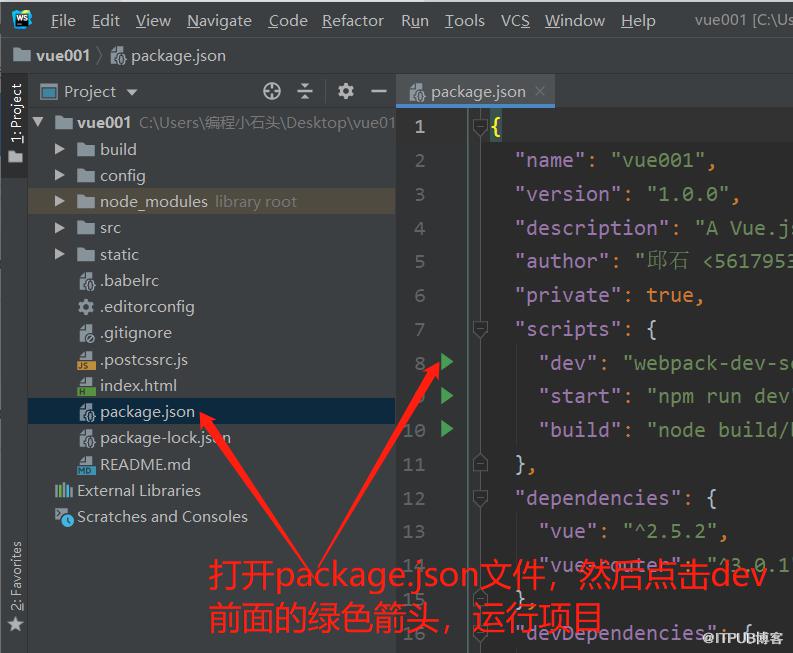The width and height of the screenshot is (793, 653).
Task: Expand the static folder
Action: pos(60,254)
